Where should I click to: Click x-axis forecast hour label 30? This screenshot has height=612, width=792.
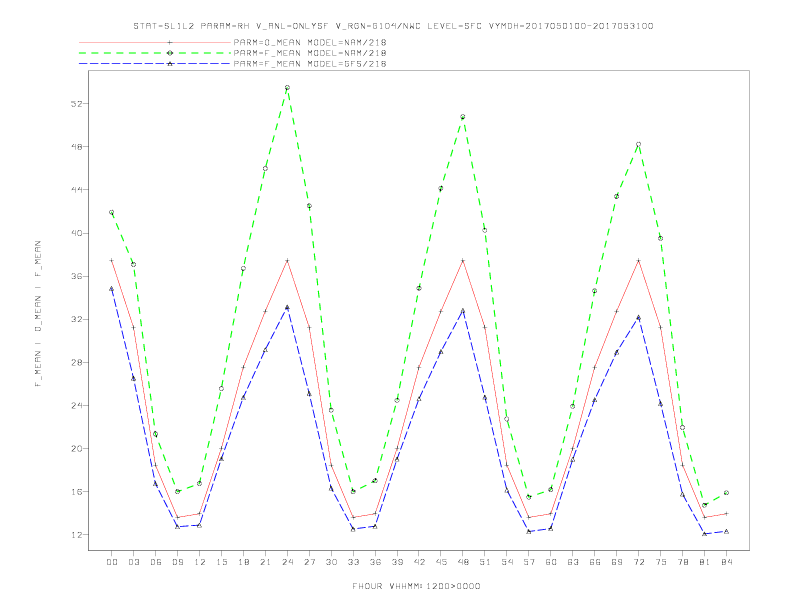coord(331,562)
